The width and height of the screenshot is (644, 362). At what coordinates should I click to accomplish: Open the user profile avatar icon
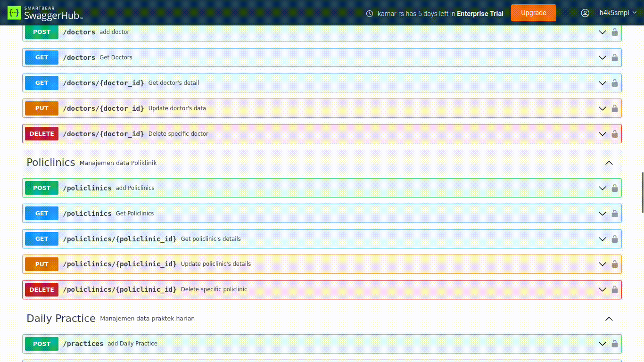(x=585, y=13)
